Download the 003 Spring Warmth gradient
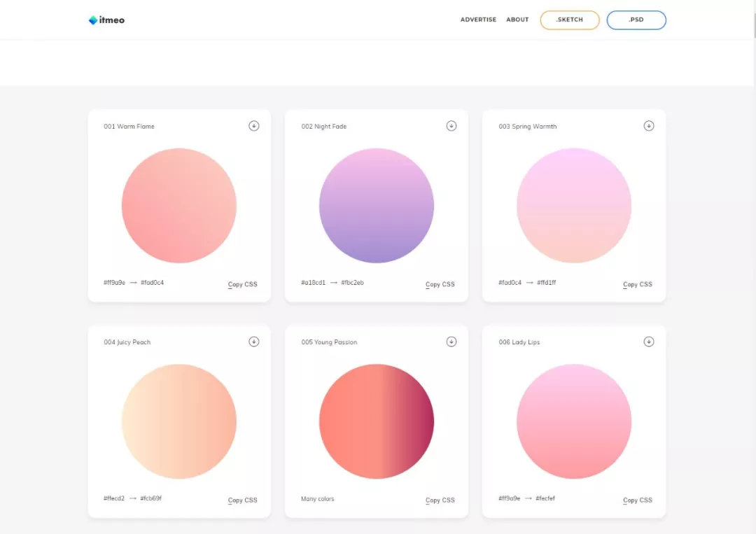Viewport: 756px width, 534px height. tap(648, 126)
